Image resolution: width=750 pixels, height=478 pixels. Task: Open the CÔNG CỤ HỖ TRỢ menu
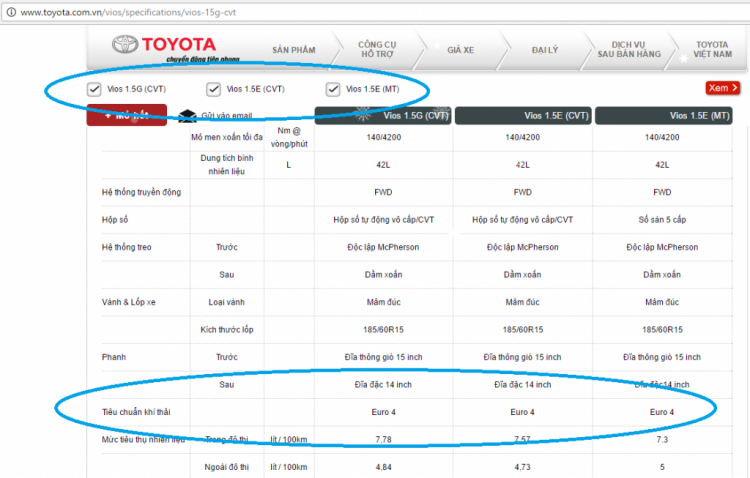(x=377, y=49)
